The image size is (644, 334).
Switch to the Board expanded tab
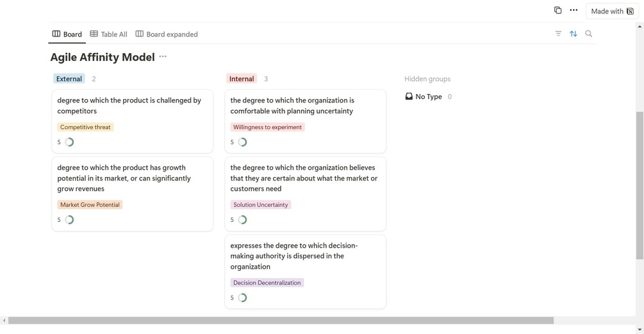(x=167, y=34)
